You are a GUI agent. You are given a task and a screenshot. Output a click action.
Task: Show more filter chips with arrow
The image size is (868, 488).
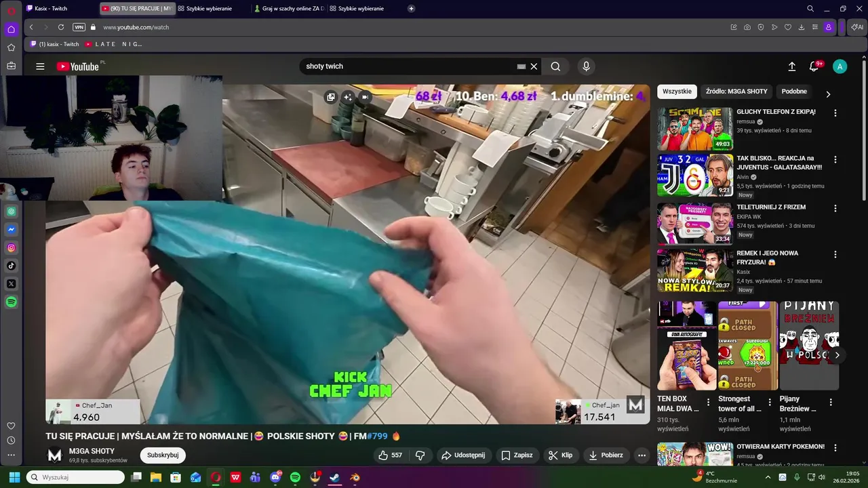827,94
